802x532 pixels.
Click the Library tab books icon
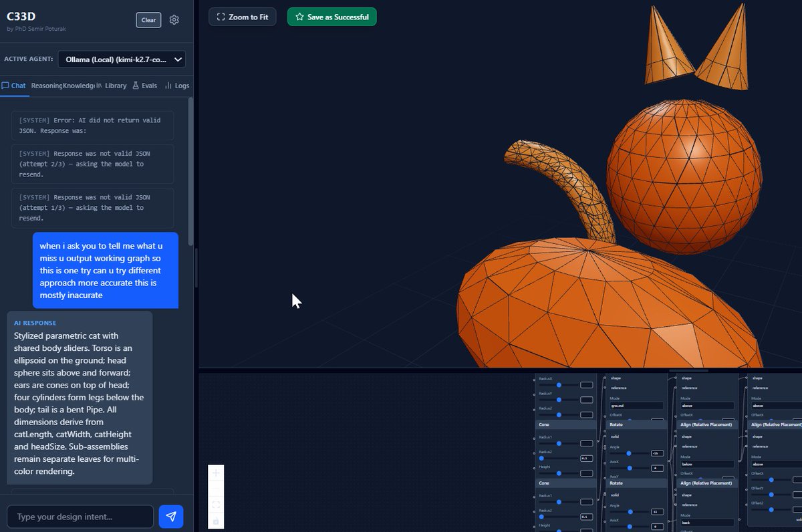100,86
